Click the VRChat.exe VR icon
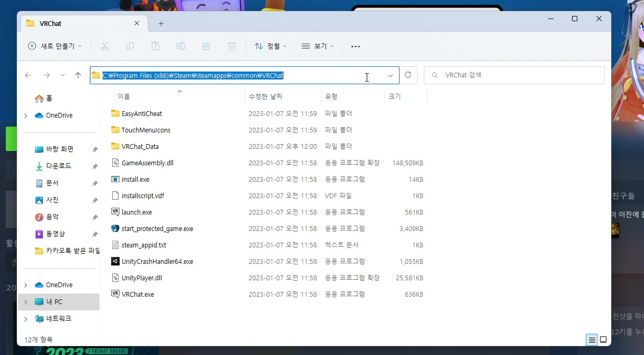This screenshot has height=355, width=644. coord(115,294)
